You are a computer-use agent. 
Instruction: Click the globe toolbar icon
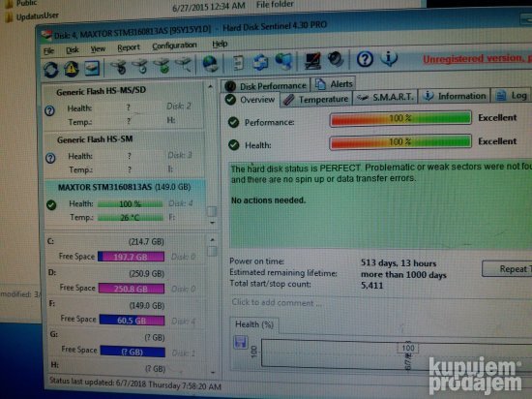[x=210, y=64]
